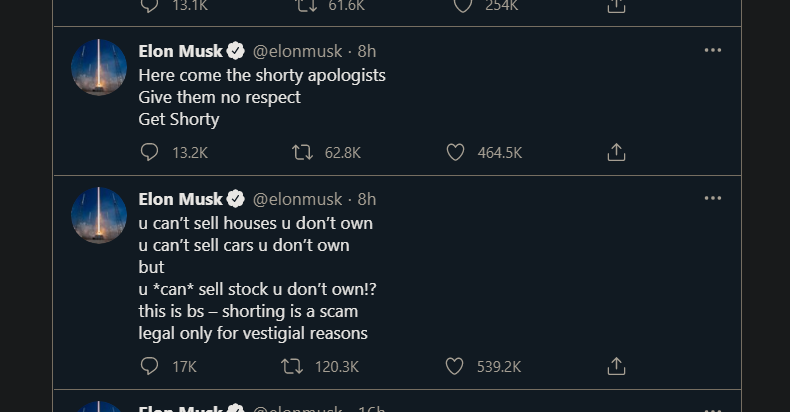Image resolution: width=790 pixels, height=412 pixels.
Task: Open the @elonmusk handle on "Get Shorty" tweet
Action: pyautogui.click(x=295, y=51)
